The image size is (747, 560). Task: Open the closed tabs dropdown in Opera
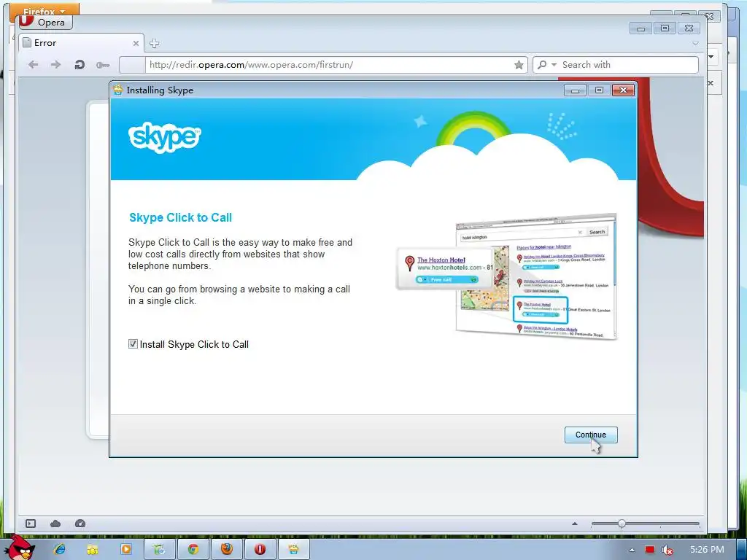[695, 43]
